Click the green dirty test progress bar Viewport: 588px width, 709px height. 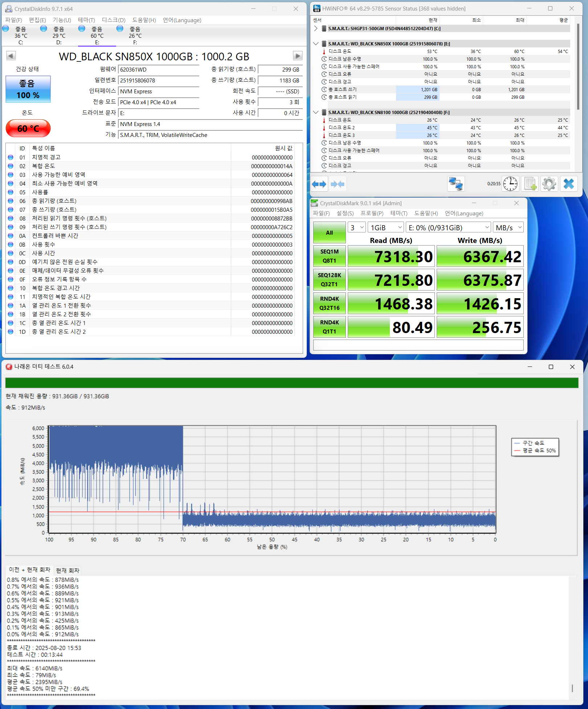pos(292,383)
